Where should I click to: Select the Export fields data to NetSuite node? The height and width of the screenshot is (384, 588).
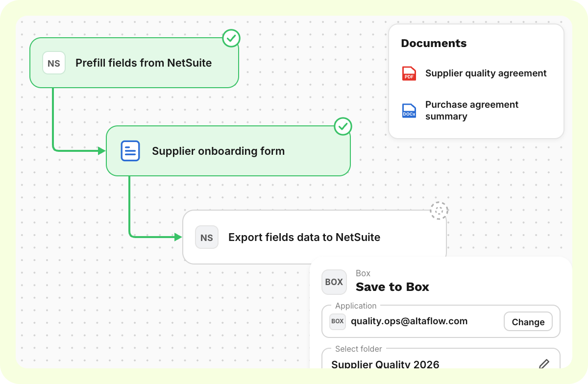[x=315, y=238]
